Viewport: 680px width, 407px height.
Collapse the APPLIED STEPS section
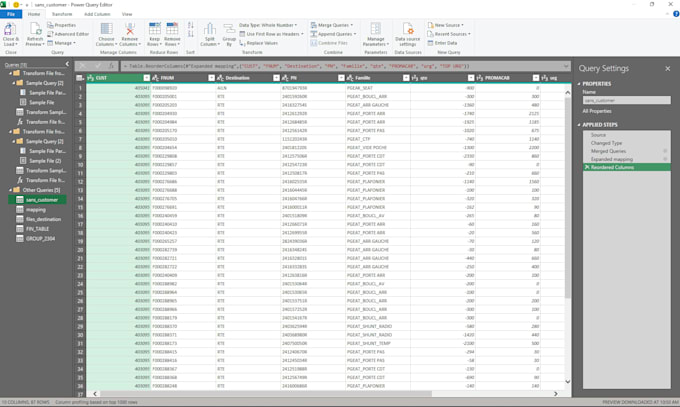coord(579,125)
